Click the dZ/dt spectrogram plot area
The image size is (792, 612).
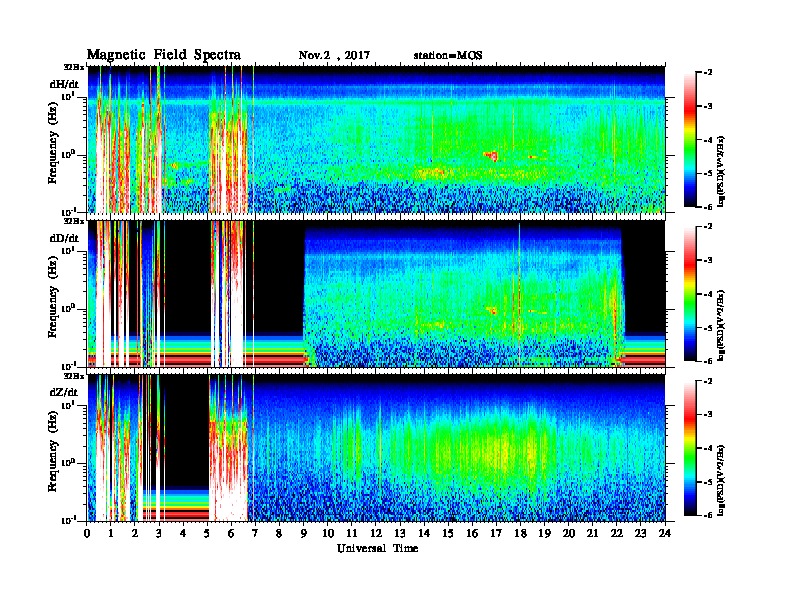pos(377,447)
